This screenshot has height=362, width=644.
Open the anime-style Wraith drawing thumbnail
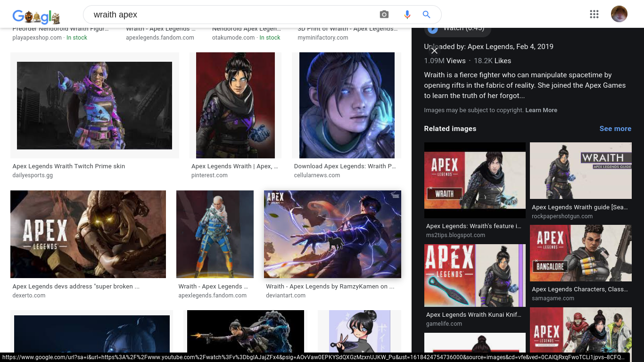click(359, 331)
